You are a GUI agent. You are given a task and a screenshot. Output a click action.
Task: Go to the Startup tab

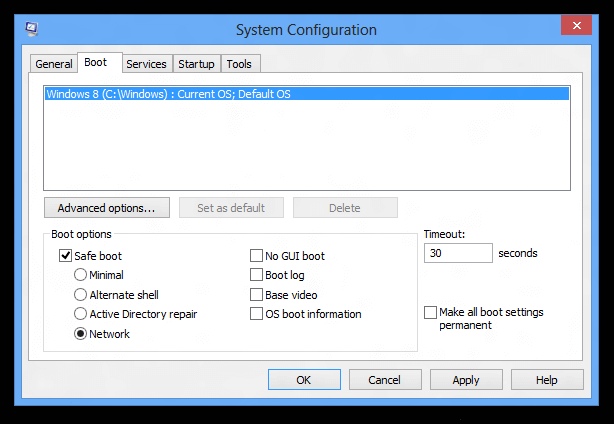point(197,64)
